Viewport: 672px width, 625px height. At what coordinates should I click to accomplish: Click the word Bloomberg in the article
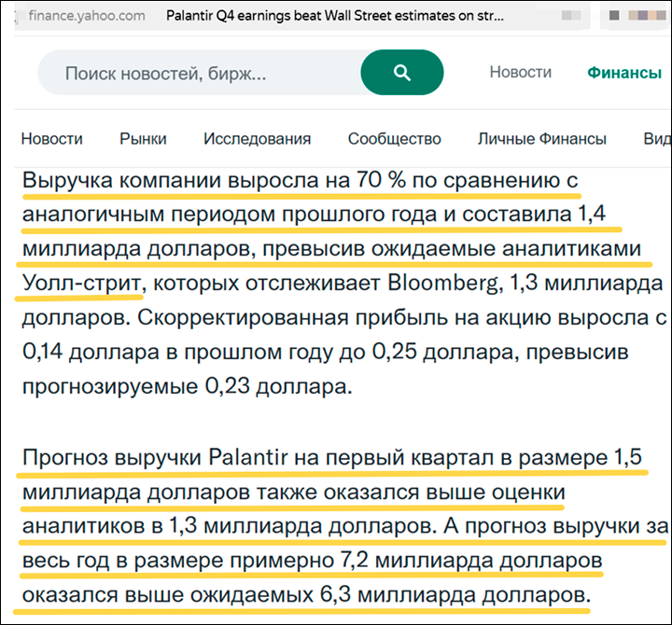426,282
